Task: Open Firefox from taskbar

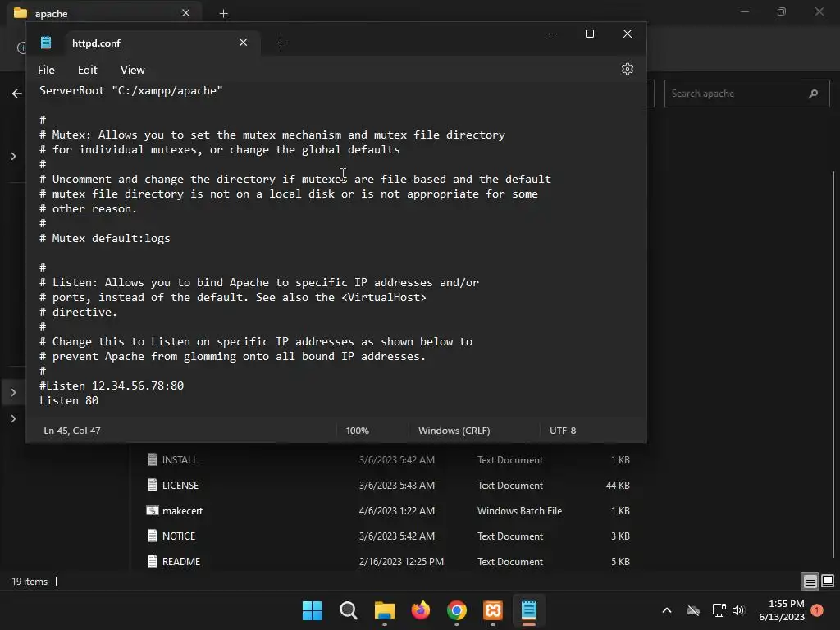Action: pyautogui.click(x=421, y=610)
